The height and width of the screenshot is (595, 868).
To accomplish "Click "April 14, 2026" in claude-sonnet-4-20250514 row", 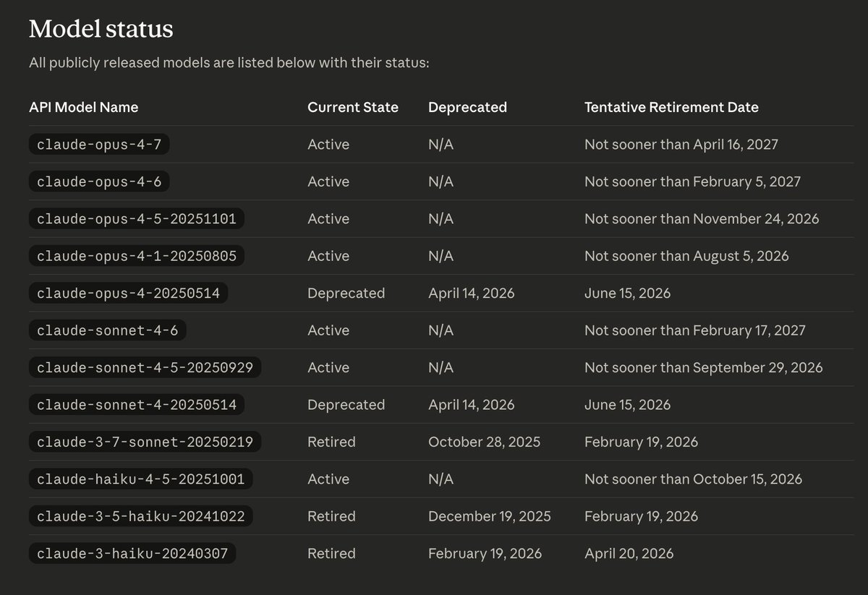I will click(x=472, y=405).
